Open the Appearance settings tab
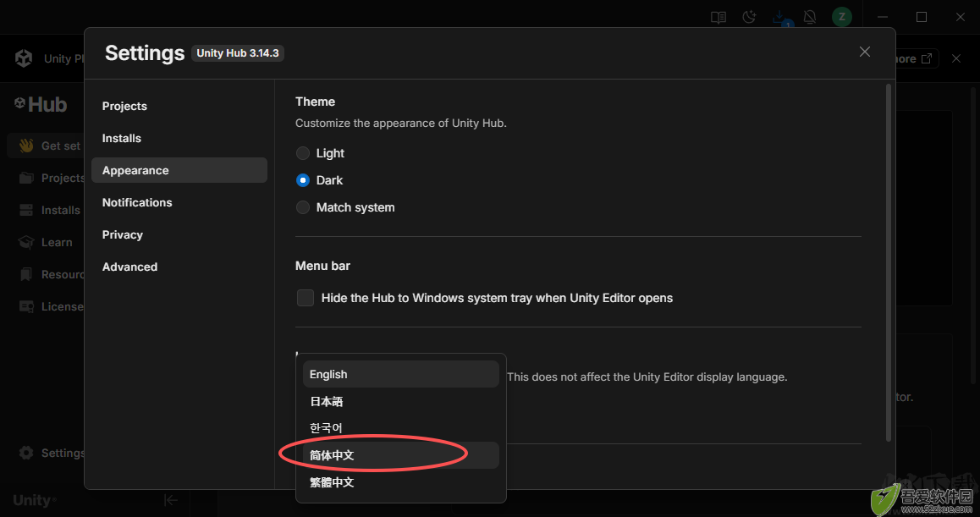Image resolution: width=980 pixels, height=517 pixels. pyautogui.click(x=179, y=170)
